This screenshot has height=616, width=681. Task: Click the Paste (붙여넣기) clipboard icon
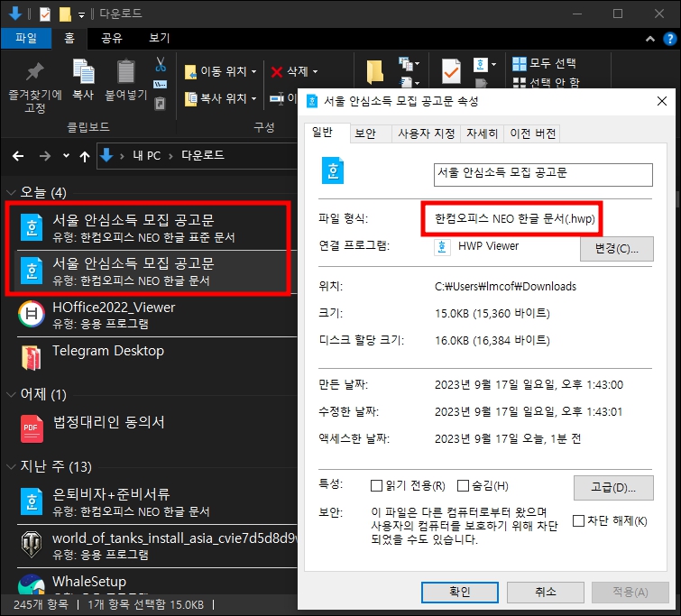[x=126, y=71]
